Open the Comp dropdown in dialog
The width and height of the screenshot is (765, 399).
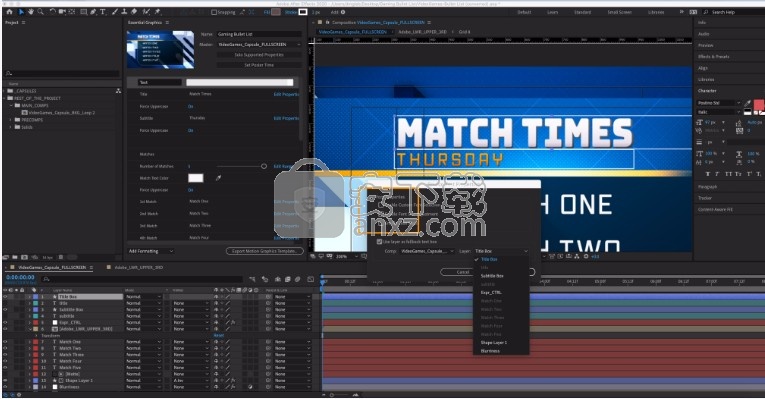tap(427, 251)
